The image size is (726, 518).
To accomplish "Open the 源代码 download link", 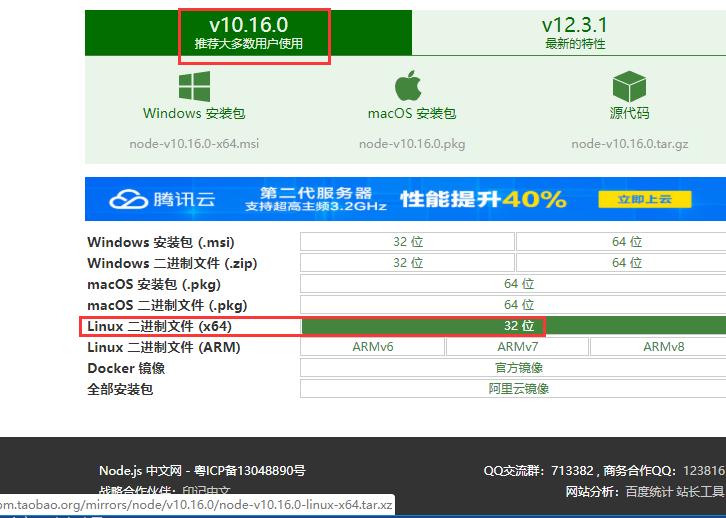I will [x=629, y=113].
